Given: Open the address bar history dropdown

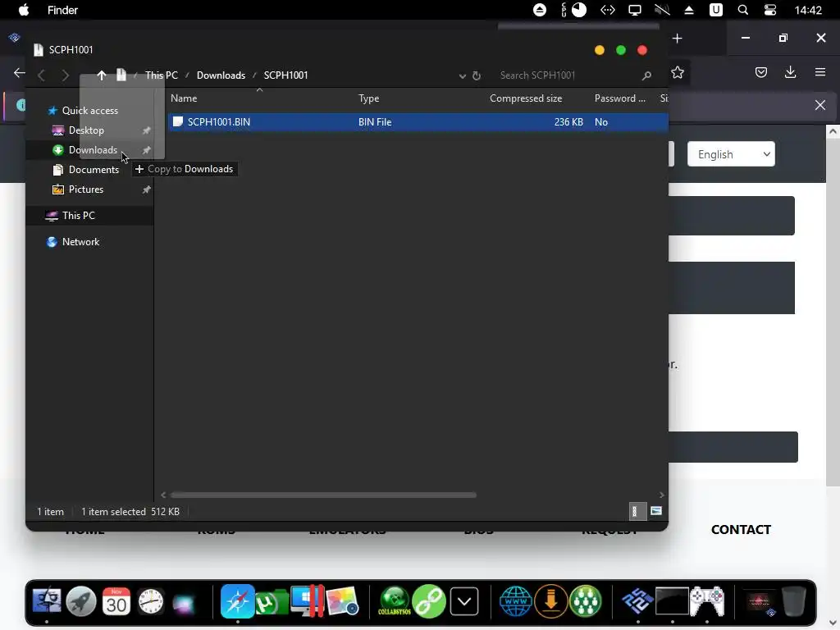Looking at the screenshot, I should (x=463, y=75).
